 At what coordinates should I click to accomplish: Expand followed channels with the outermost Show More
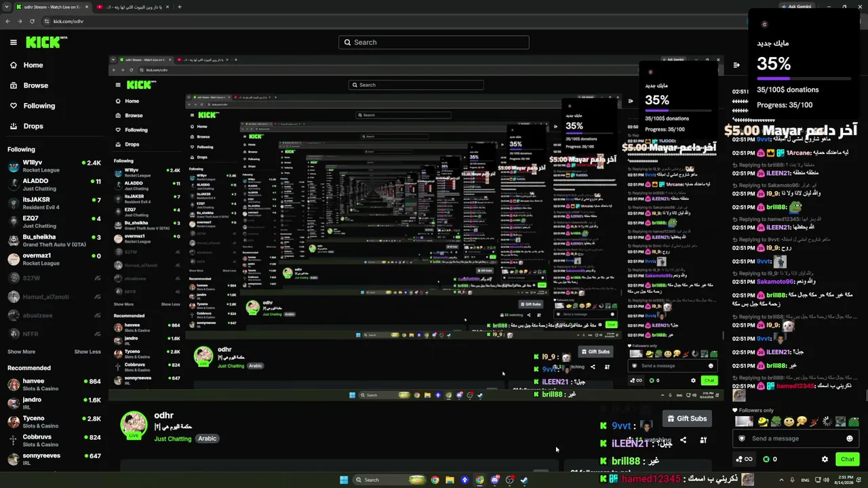(21, 352)
